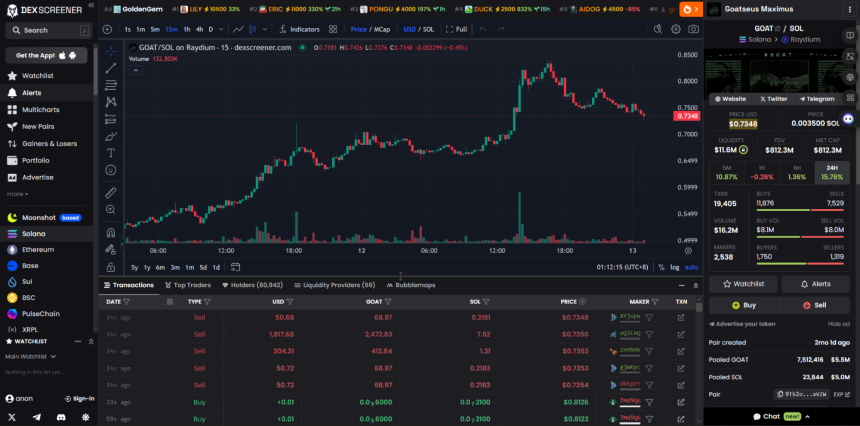Toggle the log scale option
This screenshot has height=426, width=860.
674,267
